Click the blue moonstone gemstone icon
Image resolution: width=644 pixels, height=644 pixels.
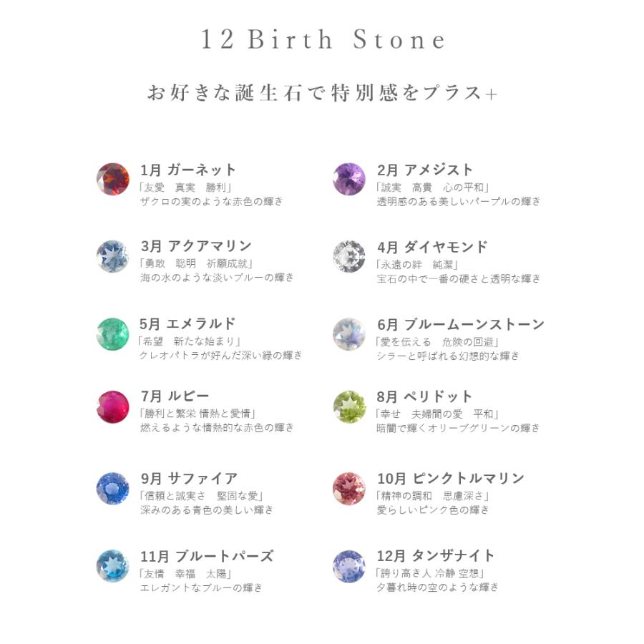point(349,334)
